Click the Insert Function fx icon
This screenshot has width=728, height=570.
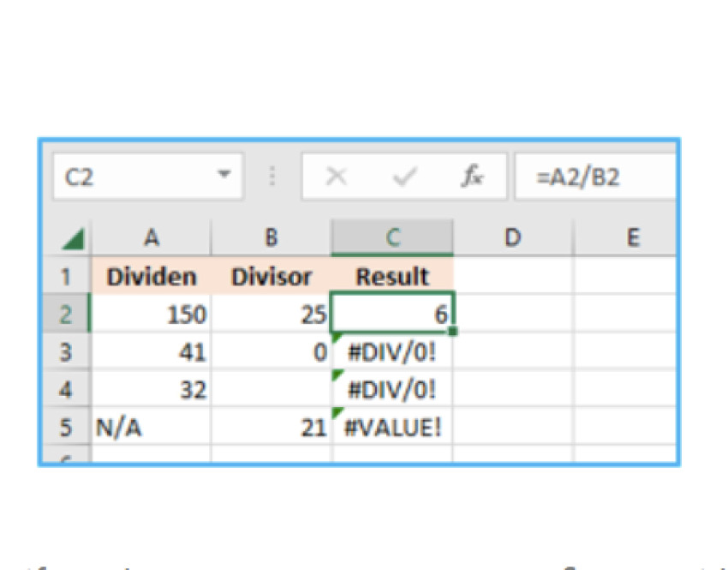pyautogui.click(x=472, y=177)
